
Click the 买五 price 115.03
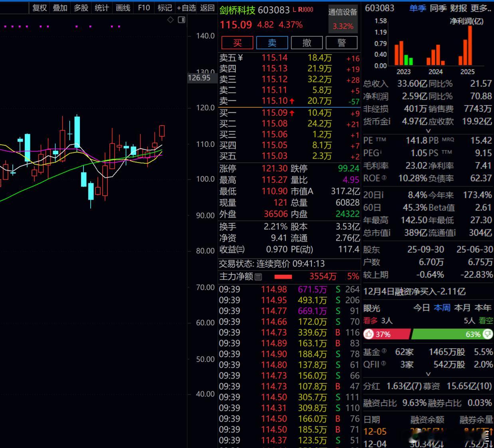pos(274,156)
